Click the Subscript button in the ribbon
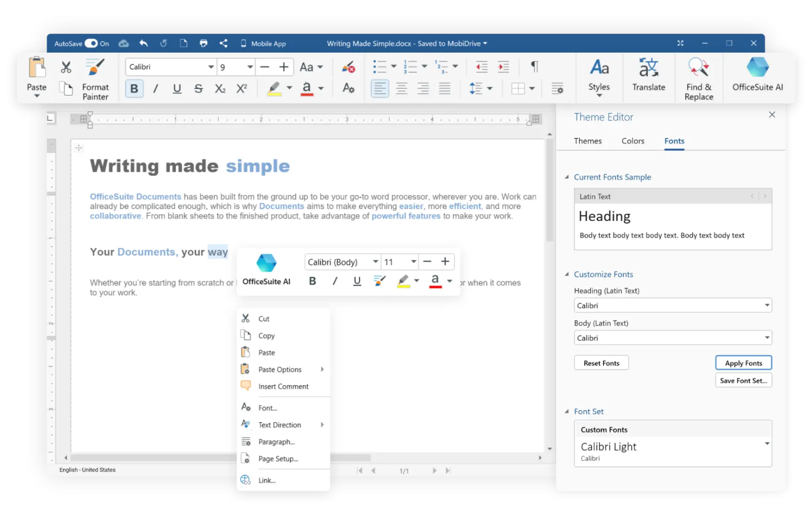812x511 pixels. pyautogui.click(x=220, y=89)
